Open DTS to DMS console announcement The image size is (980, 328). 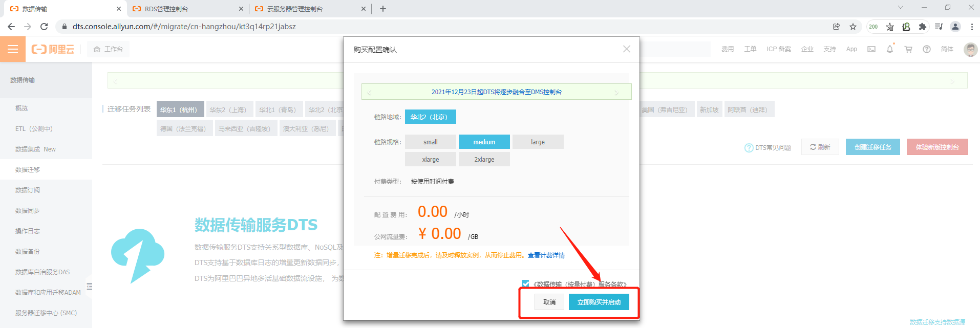point(496,92)
